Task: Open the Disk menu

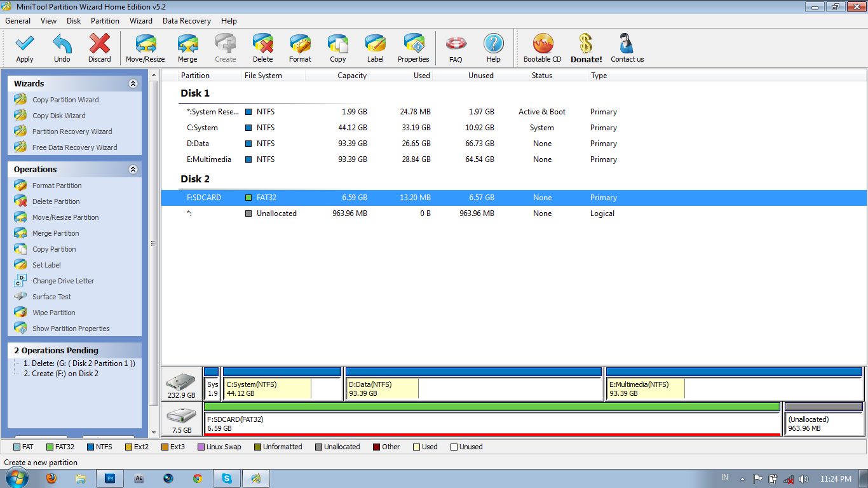Action: pos(74,21)
